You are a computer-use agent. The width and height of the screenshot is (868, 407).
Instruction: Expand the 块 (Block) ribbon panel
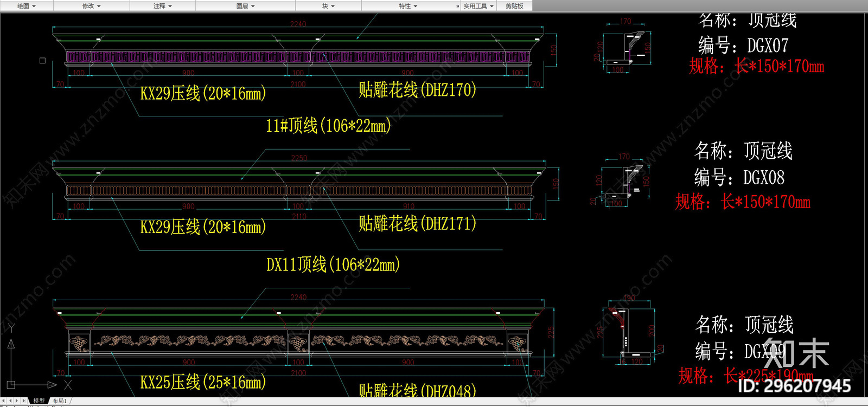pyautogui.click(x=328, y=6)
